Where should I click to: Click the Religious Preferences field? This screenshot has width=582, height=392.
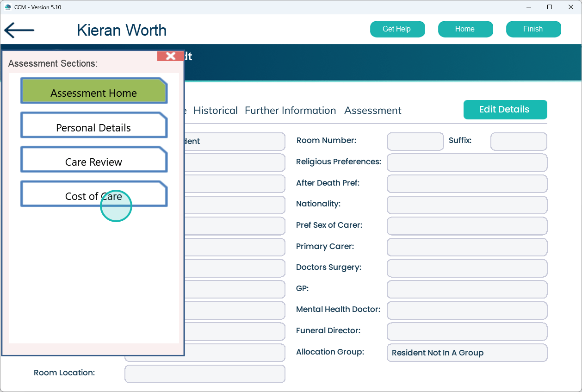(x=467, y=163)
